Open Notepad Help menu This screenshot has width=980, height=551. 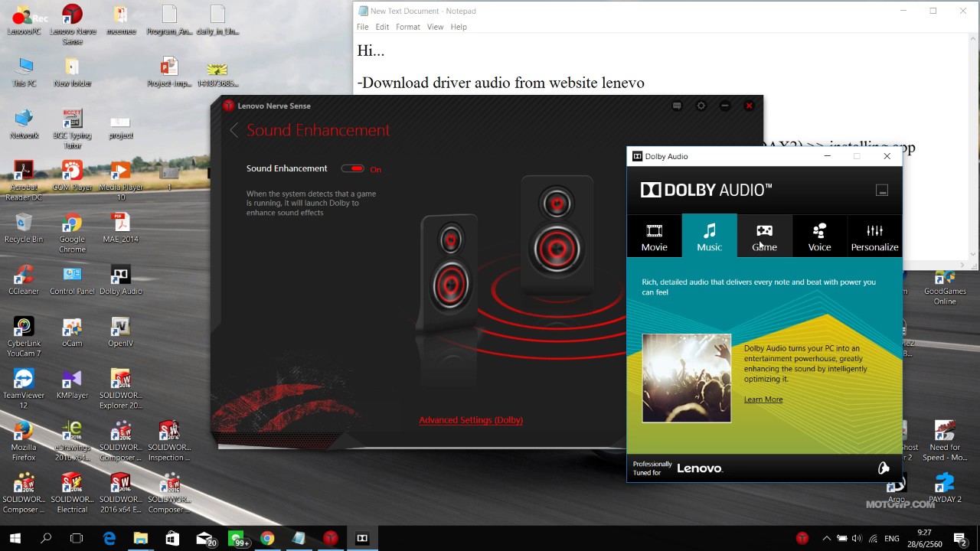[x=459, y=27]
